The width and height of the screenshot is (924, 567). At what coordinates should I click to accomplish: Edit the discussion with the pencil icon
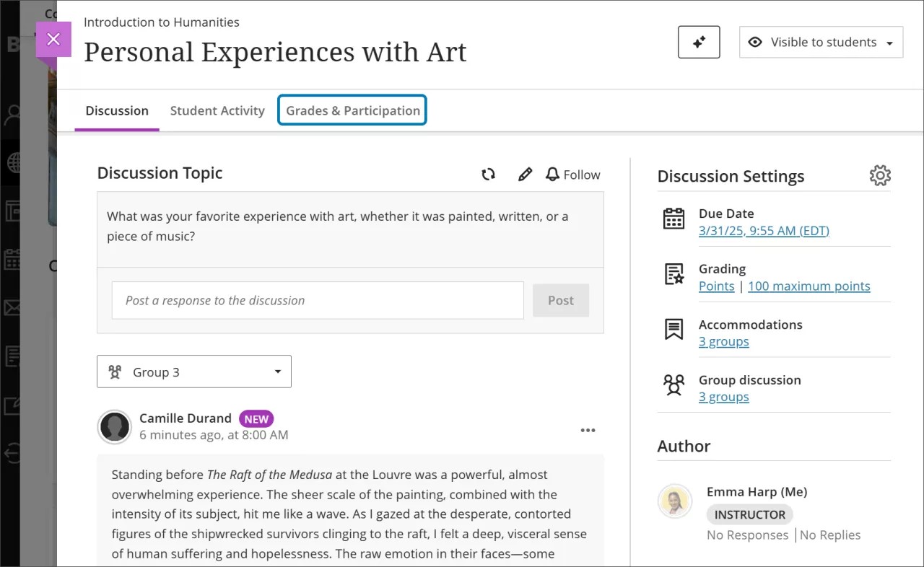click(525, 174)
